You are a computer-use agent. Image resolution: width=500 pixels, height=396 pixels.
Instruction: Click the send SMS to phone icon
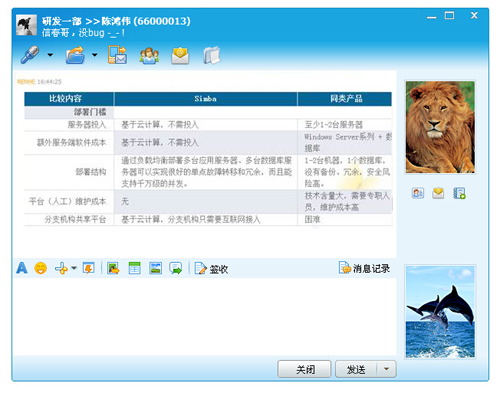[117, 55]
